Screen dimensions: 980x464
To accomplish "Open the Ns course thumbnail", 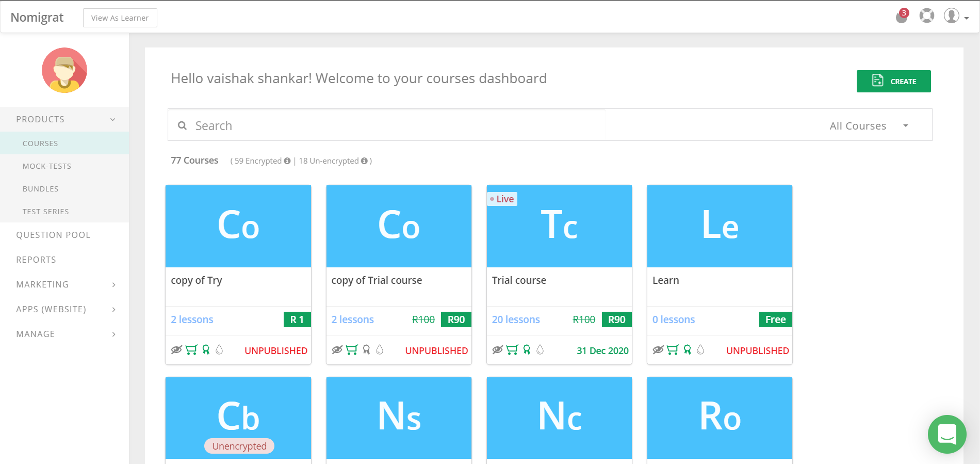I will [399, 418].
